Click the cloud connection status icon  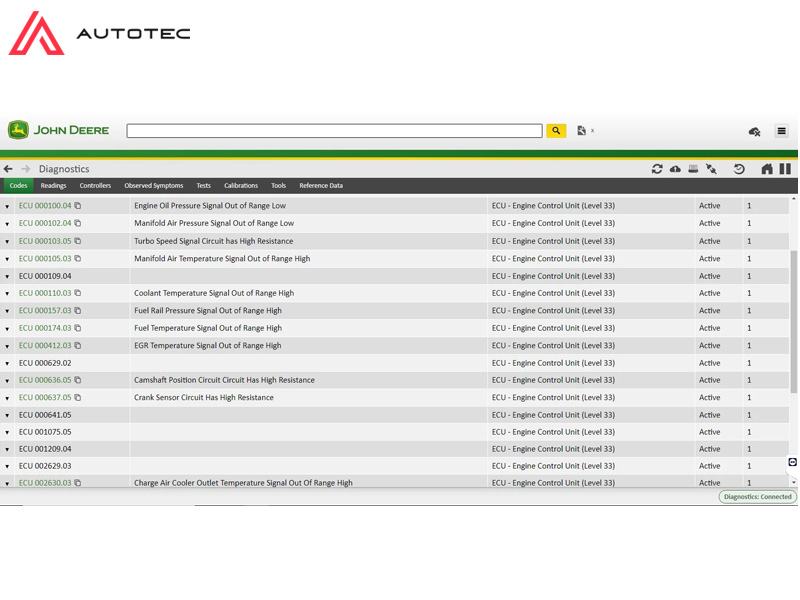pos(755,131)
